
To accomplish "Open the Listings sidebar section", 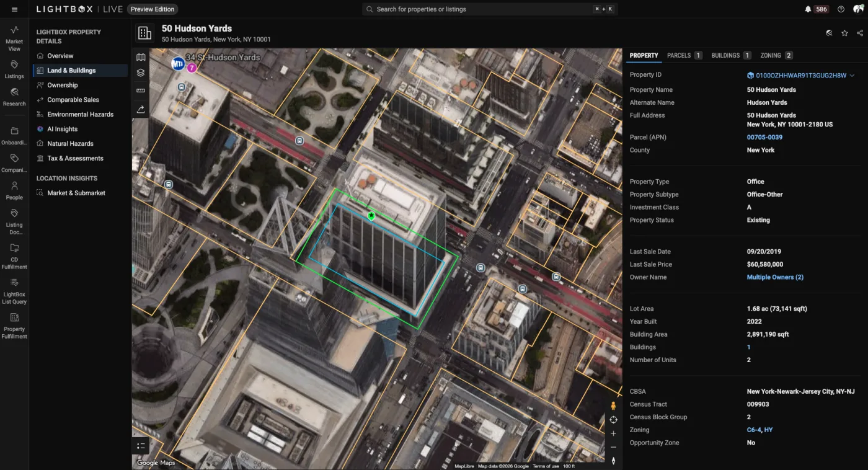I will click(x=14, y=69).
